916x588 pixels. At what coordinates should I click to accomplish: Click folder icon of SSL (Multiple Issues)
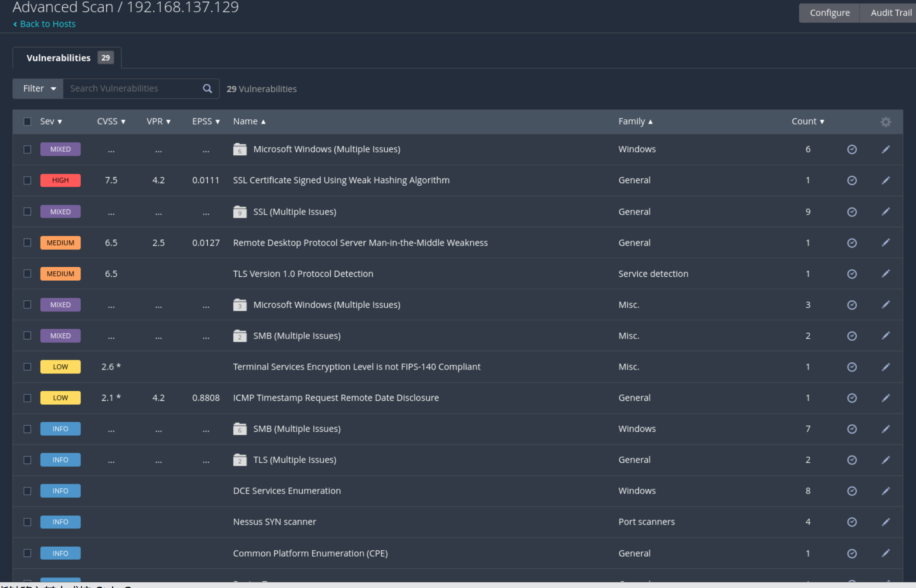(240, 212)
